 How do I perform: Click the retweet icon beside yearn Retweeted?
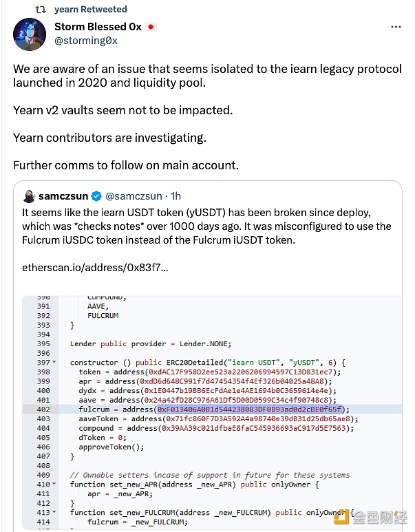[41, 10]
